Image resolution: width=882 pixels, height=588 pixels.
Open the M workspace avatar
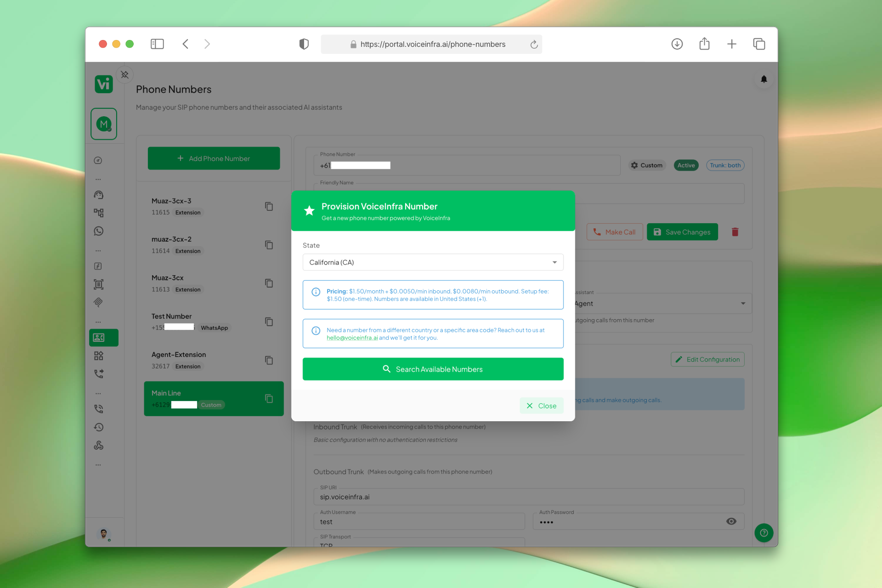[x=104, y=124]
